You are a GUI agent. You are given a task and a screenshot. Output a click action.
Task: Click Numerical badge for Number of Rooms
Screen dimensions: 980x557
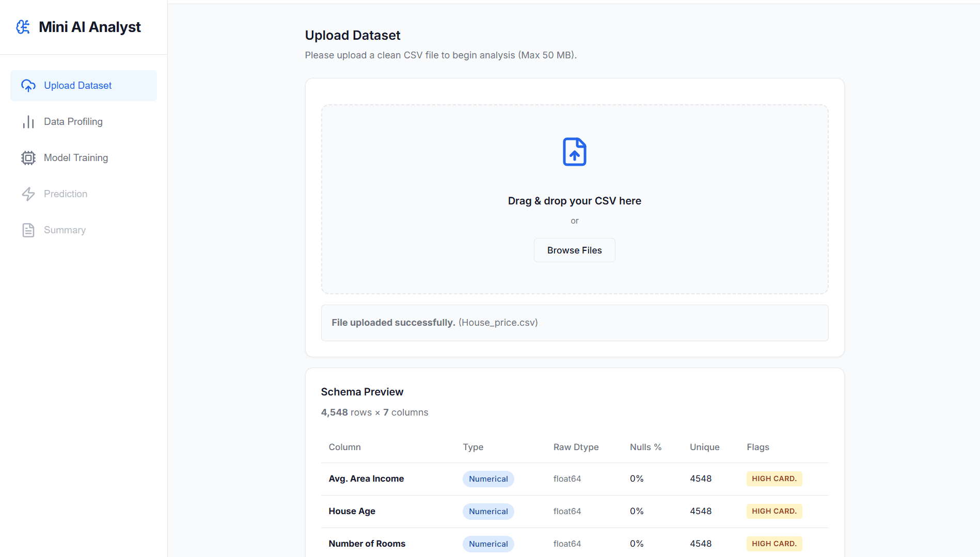tap(488, 544)
